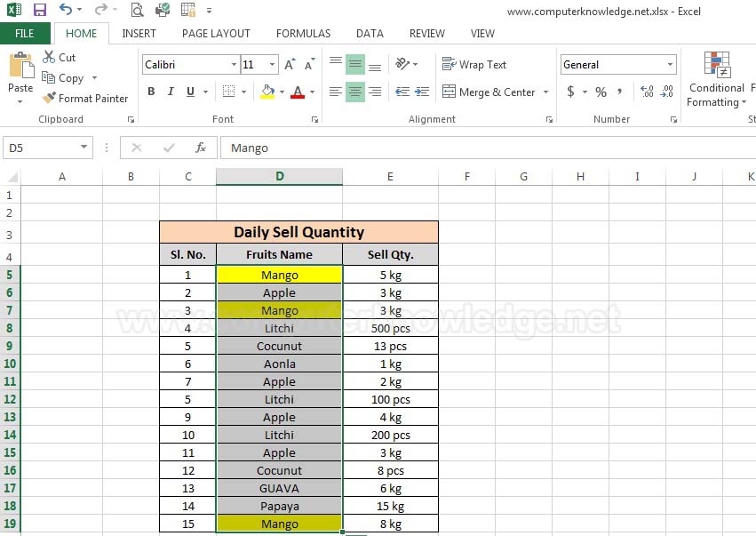Open the Font name dropdown Calibri
The image size is (756, 536).
pyautogui.click(x=234, y=64)
